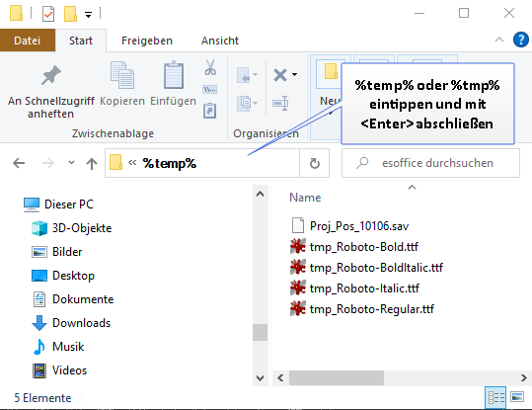Go up one folder level arrow

click(x=92, y=164)
